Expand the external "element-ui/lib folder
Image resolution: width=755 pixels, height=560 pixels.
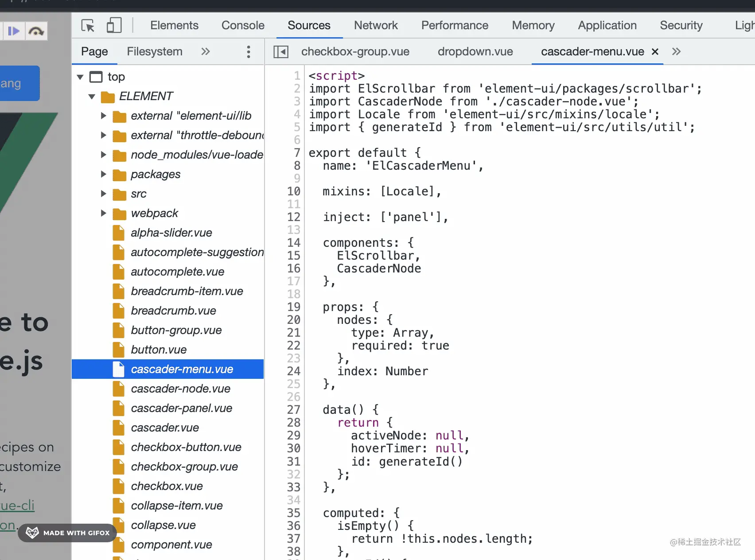tap(103, 116)
